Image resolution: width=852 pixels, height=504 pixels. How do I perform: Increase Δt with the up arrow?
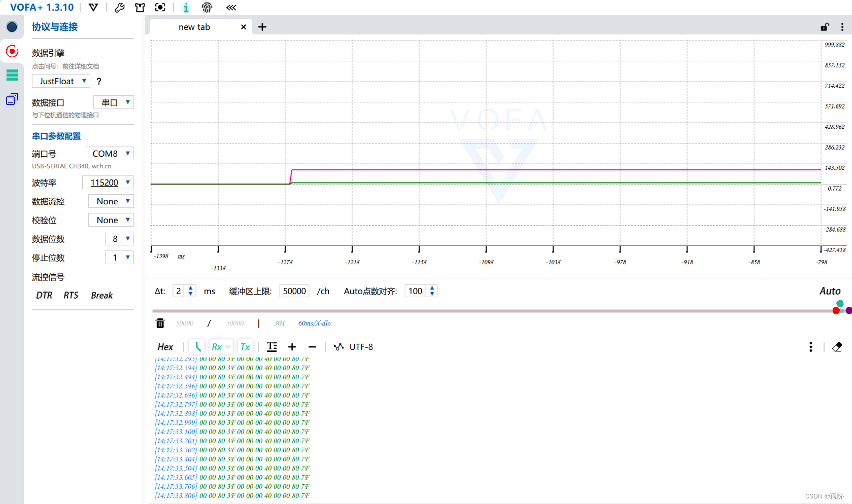click(191, 288)
